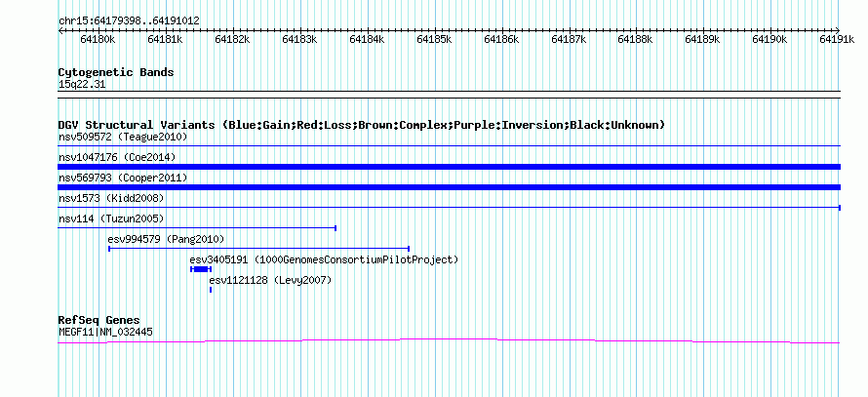Click the 64182k ruler tick label
Image resolution: width=868 pixels, height=397 pixels.
tap(232, 39)
